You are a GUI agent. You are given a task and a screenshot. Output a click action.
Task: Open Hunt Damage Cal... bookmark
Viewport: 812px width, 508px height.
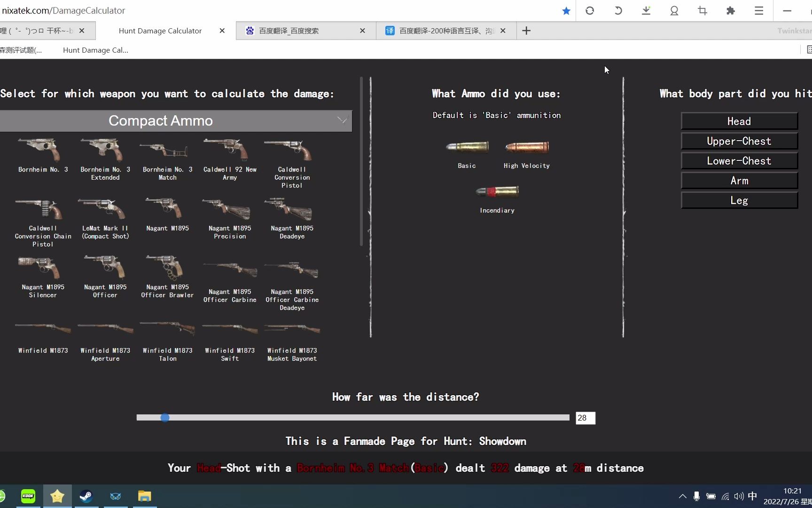coord(95,50)
